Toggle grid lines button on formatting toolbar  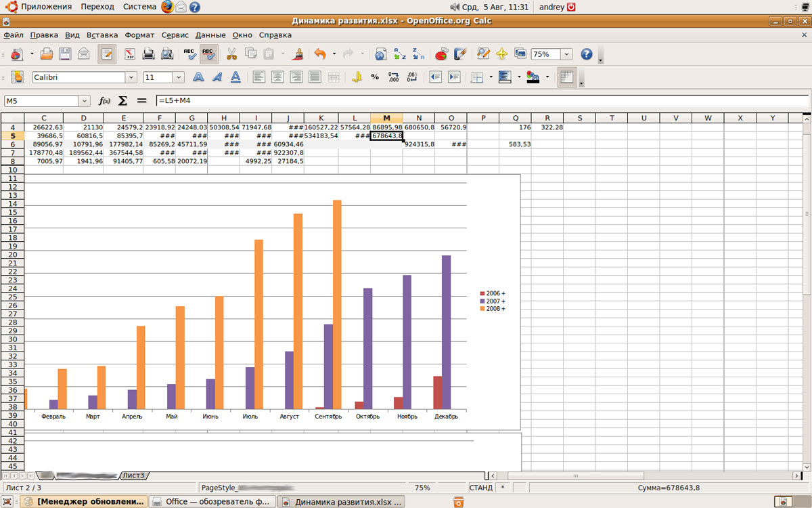point(566,77)
